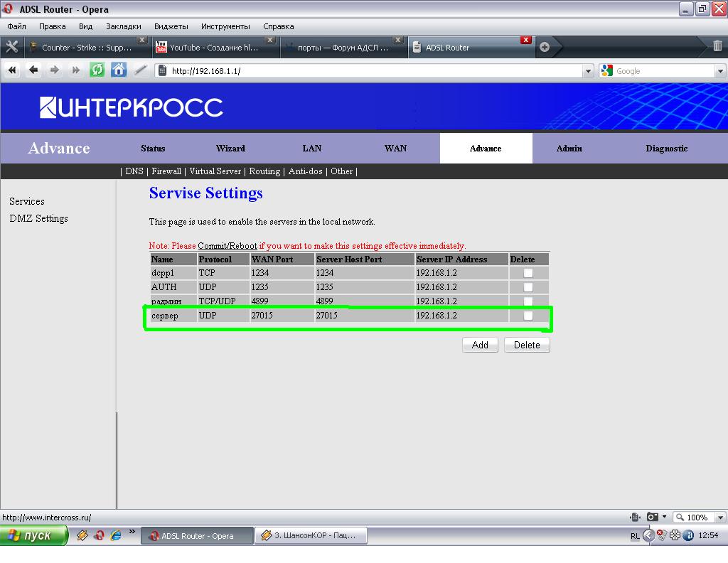Viewport: 728px width, 563px height.
Task: Tick the Delete checkbox for радмин
Action: [x=528, y=301]
